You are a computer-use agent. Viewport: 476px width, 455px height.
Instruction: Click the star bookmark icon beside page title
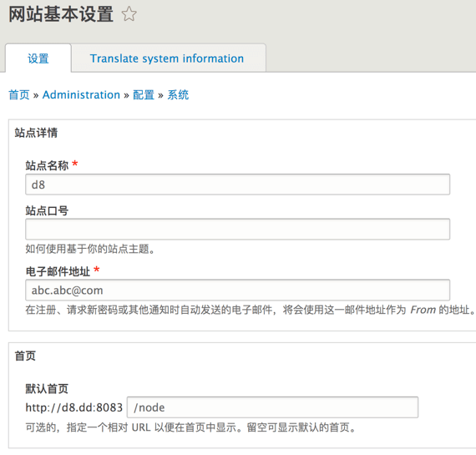pos(129,14)
